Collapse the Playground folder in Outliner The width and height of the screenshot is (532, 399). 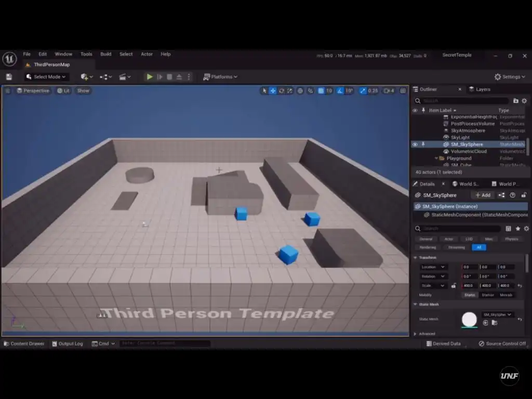pyautogui.click(x=436, y=158)
